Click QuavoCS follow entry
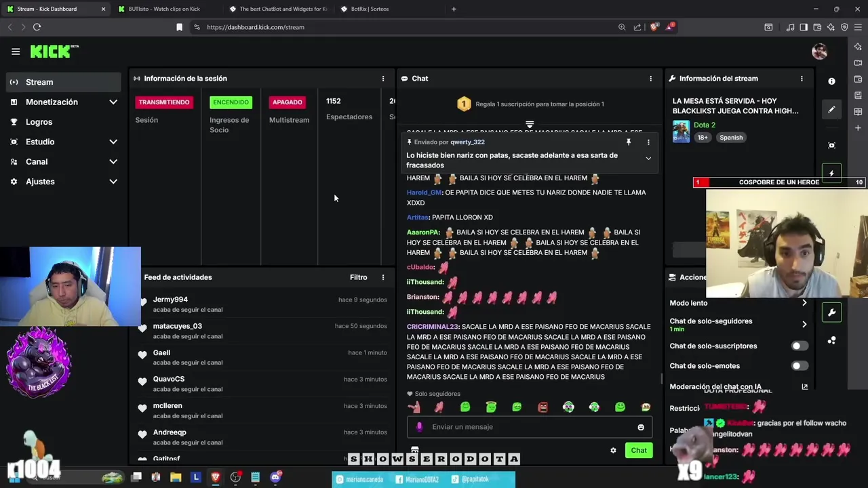Screen dimensions: 868x488 [263, 384]
